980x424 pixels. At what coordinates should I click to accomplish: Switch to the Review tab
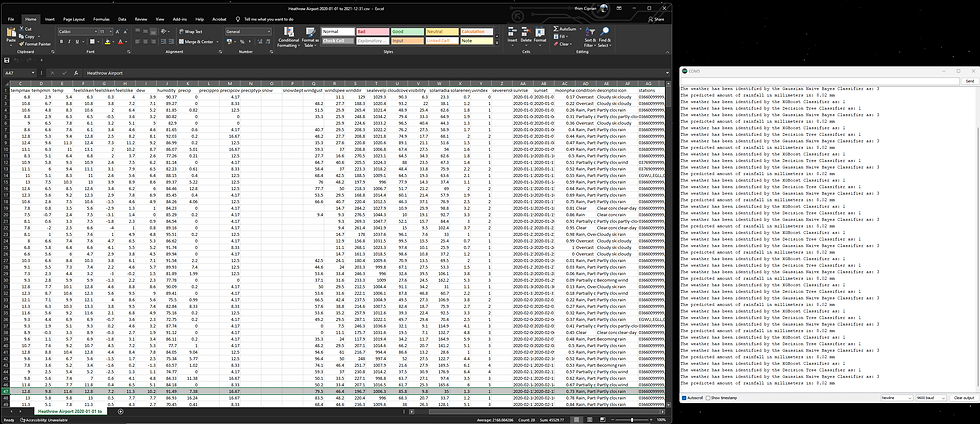[x=141, y=19]
